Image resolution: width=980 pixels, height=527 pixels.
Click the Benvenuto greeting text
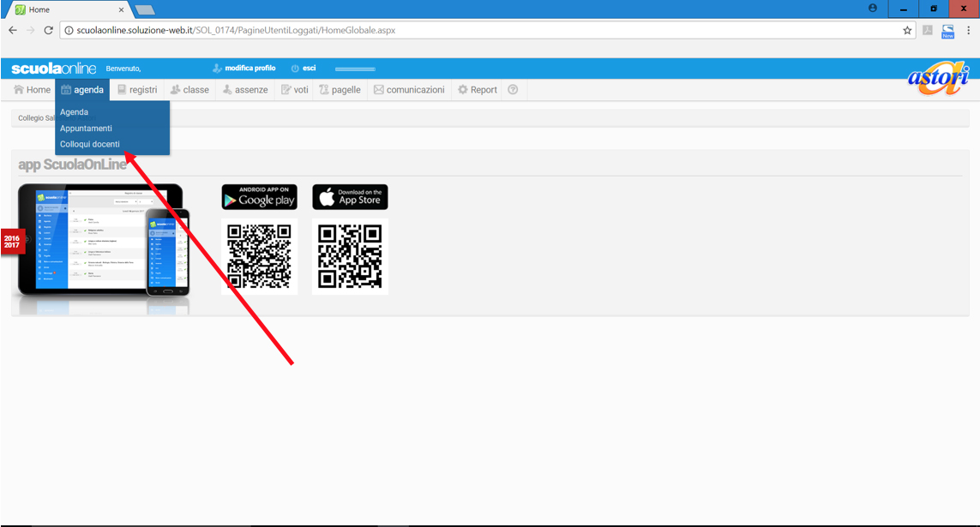(123, 68)
